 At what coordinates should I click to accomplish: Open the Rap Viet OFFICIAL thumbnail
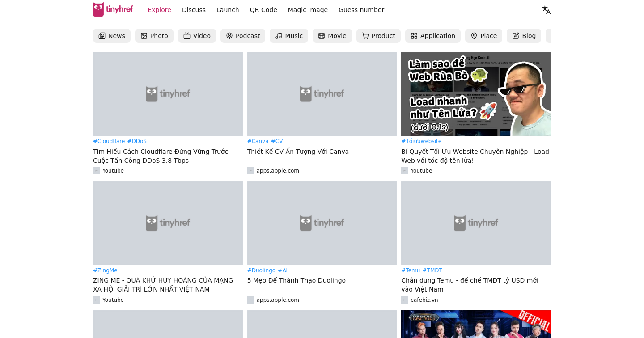pyautogui.click(x=476, y=324)
